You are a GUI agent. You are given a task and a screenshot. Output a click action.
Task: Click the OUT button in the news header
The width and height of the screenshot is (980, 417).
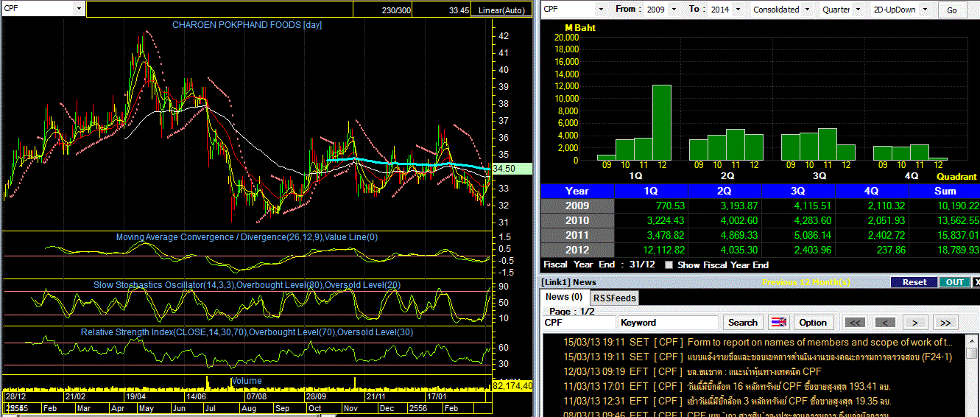[x=954, y=282]
